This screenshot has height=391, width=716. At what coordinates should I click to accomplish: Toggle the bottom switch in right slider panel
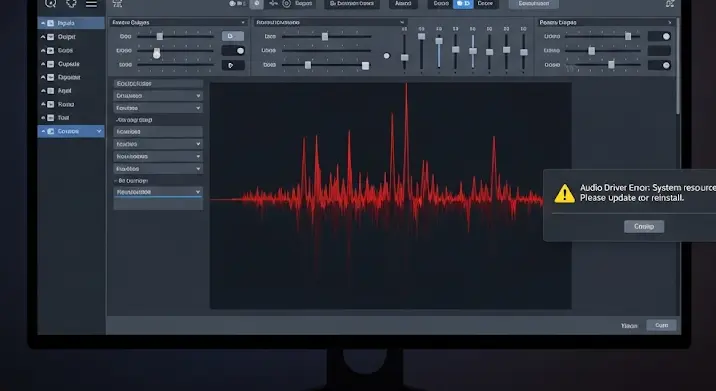click(659, 65)
